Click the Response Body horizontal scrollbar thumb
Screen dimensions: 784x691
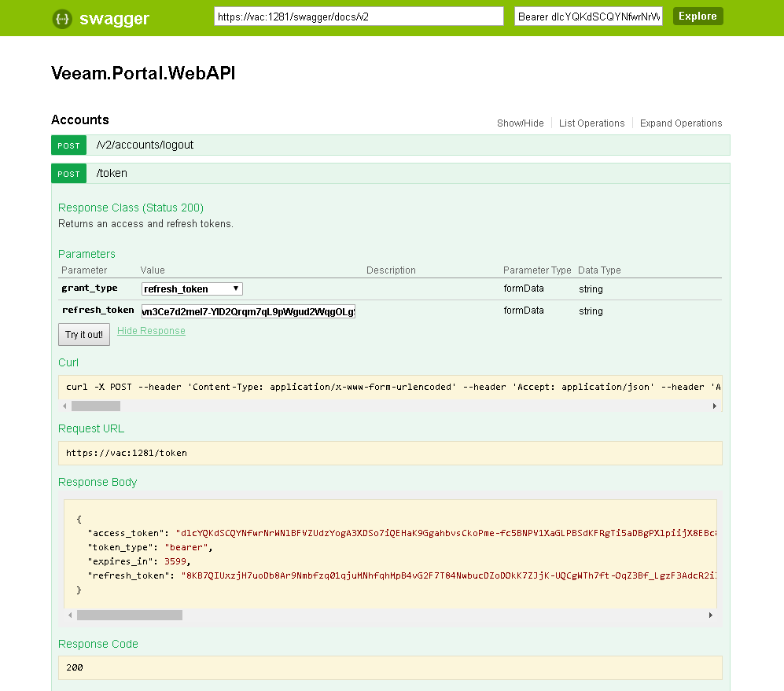coord(129,616)
